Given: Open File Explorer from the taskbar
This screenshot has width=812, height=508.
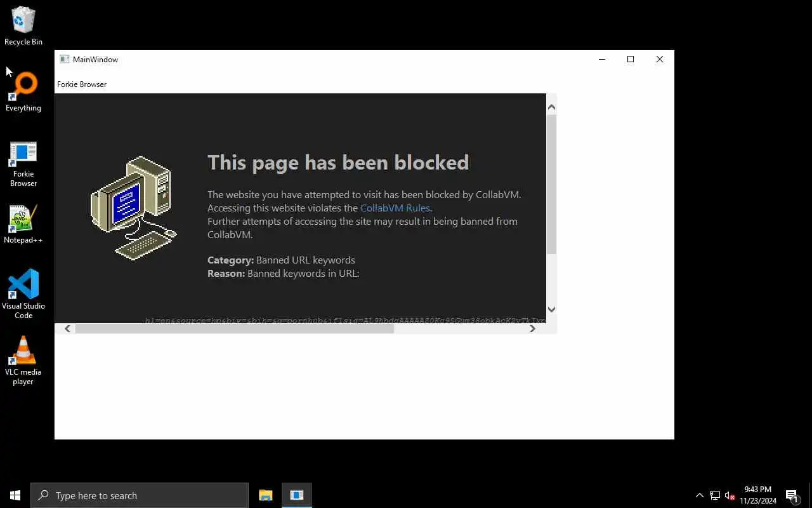Looking at the screenshot, I should [266, 495].
